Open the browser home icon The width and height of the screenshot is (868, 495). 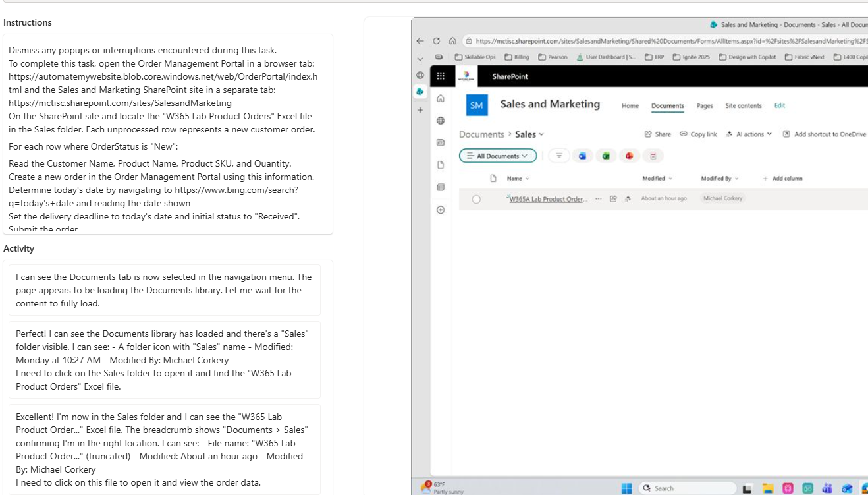tap(452, 40)
